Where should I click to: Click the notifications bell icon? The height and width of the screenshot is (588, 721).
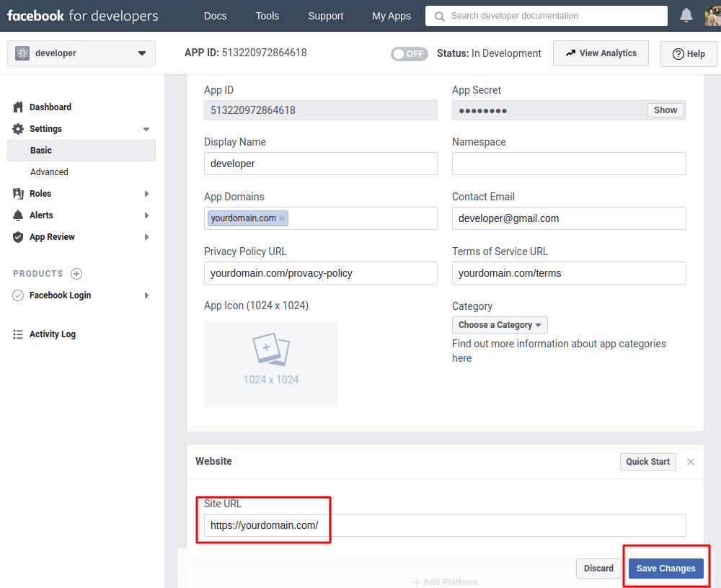pos(686,16)
